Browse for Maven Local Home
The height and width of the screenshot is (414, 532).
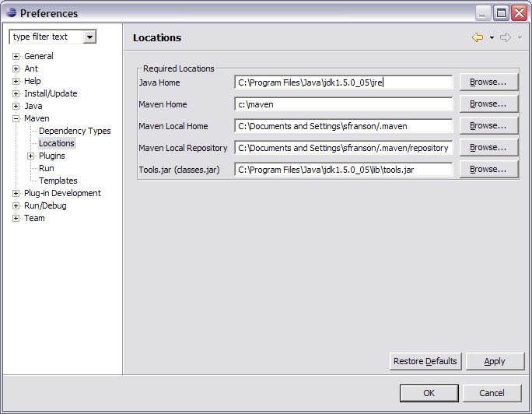tap(488, 125)
